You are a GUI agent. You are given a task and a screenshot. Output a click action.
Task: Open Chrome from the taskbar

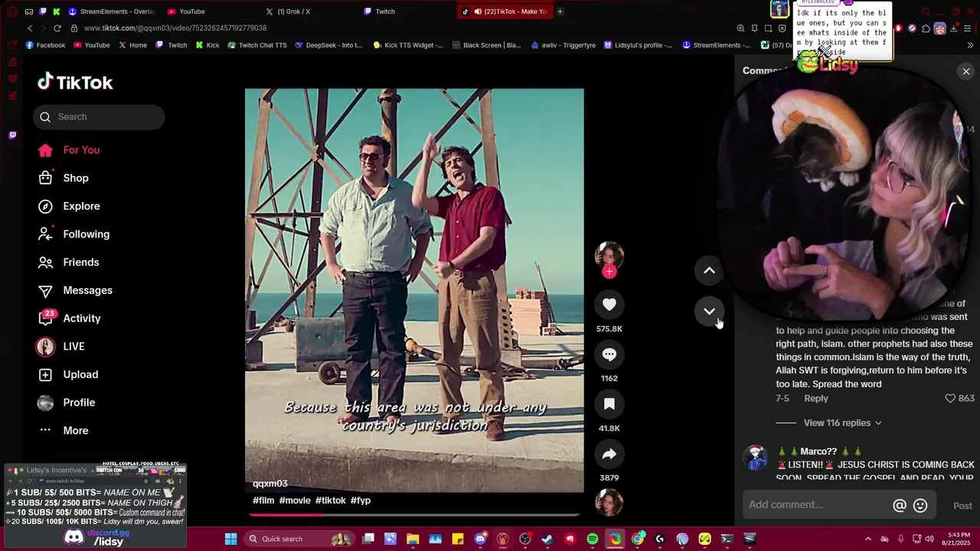point(637,539)
